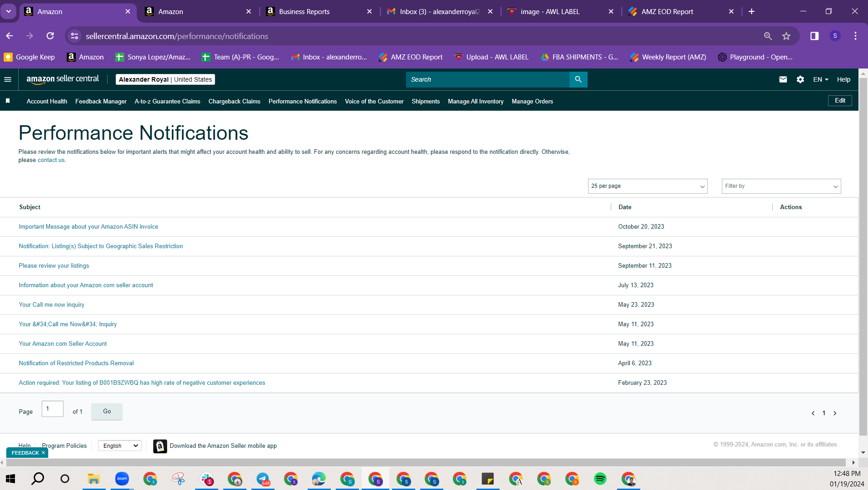Viewport: 868px width, 490px height.
Task: Expand the 25 per page dropdown
Action: 647,186
